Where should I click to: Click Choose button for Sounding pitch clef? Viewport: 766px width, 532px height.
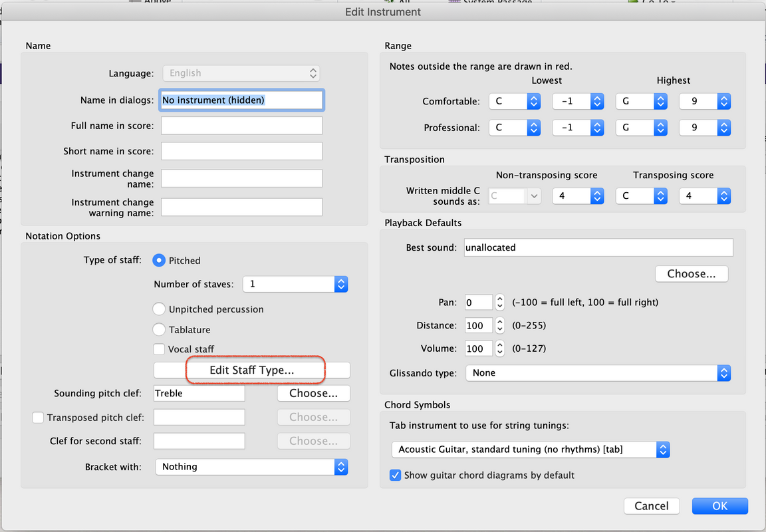coord(313,394)
